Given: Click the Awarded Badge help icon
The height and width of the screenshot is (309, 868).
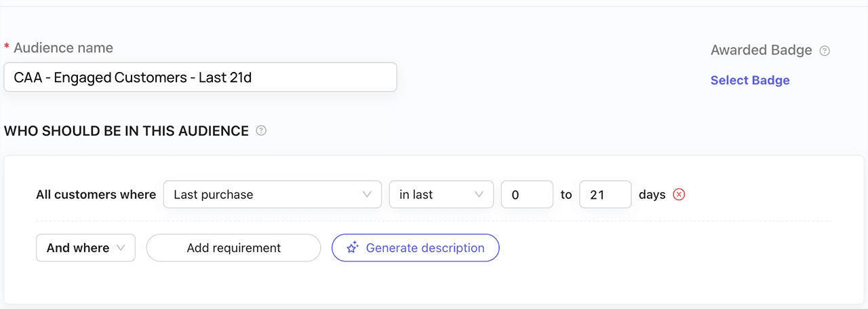Looking at the screenshot, I should [x=825, y=50].
